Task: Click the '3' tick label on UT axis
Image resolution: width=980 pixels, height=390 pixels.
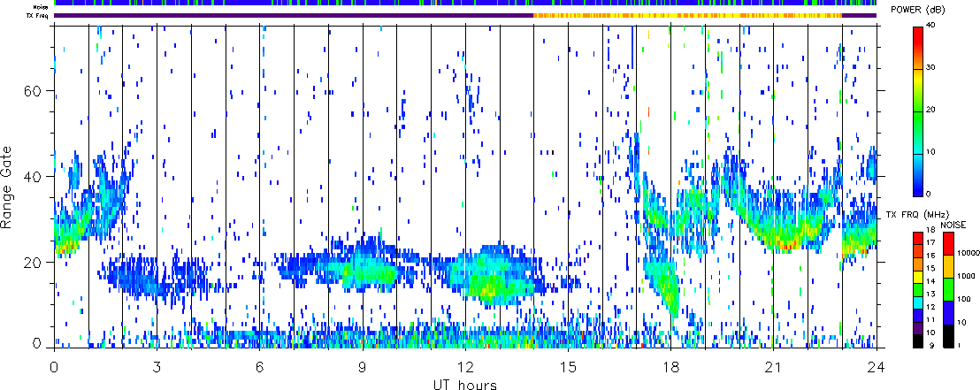Action: [157, 368]
